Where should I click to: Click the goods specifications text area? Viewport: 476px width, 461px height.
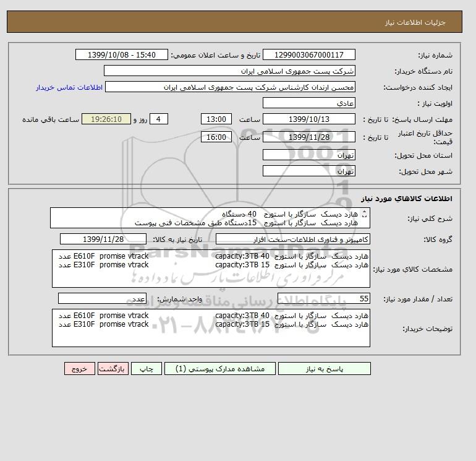coord(211,269)
